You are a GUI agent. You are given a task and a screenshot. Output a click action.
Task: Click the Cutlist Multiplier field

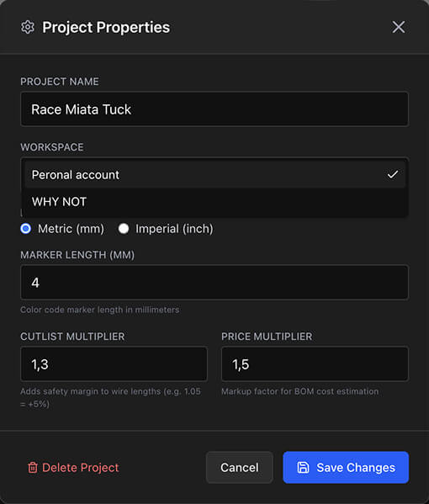coord(114,364)
